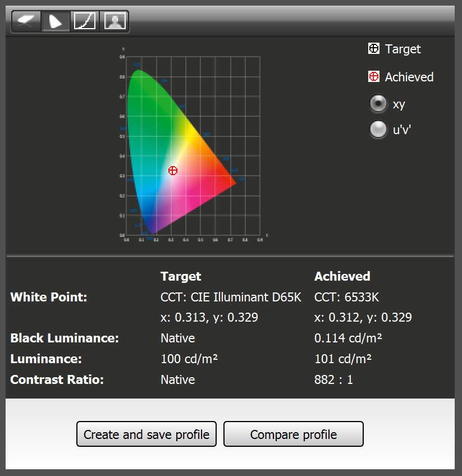462x476 pixels.
Task: Click the White Point: row label
Action: [x=49, y=297]
